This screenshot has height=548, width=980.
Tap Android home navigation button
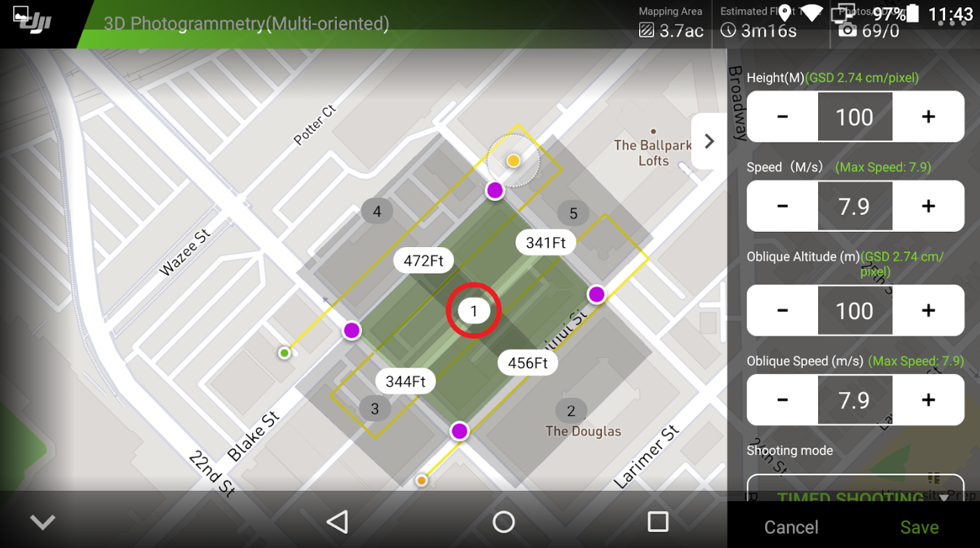pos(504,521)
